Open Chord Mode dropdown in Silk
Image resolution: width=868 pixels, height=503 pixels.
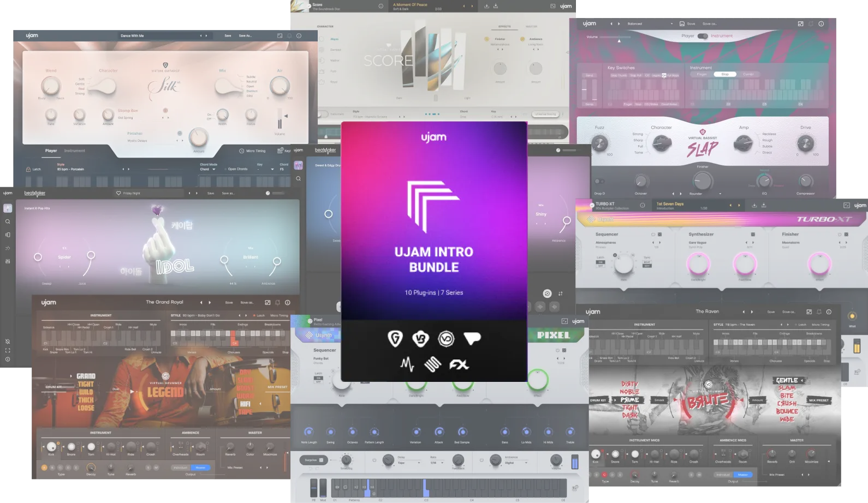pos(208,169)
